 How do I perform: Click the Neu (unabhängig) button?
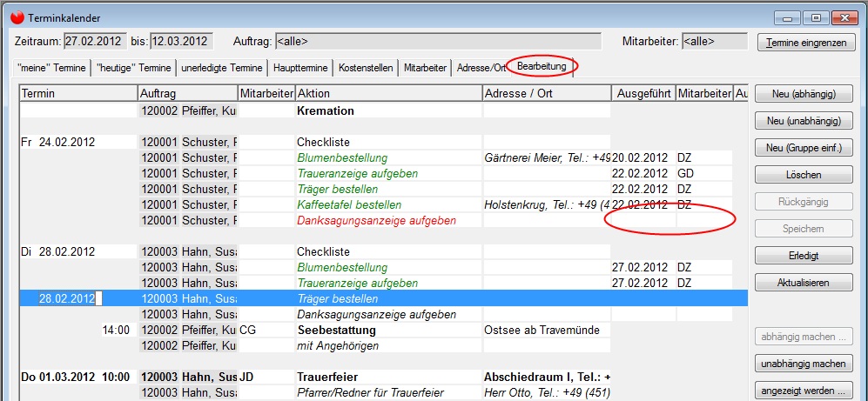tap(804, 121)
